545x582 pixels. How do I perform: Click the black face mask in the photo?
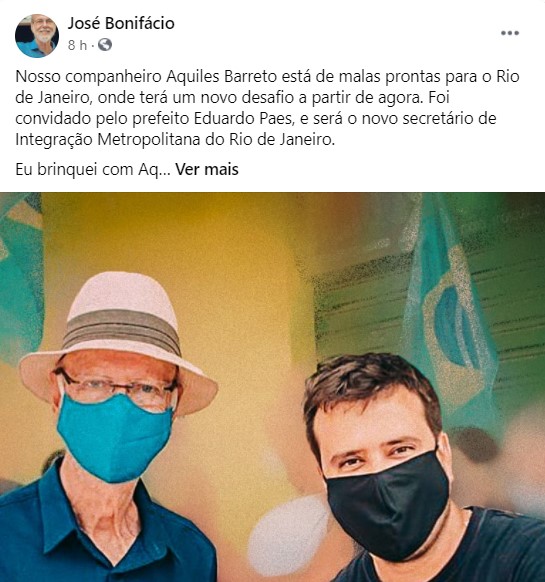tap(388, 504)
